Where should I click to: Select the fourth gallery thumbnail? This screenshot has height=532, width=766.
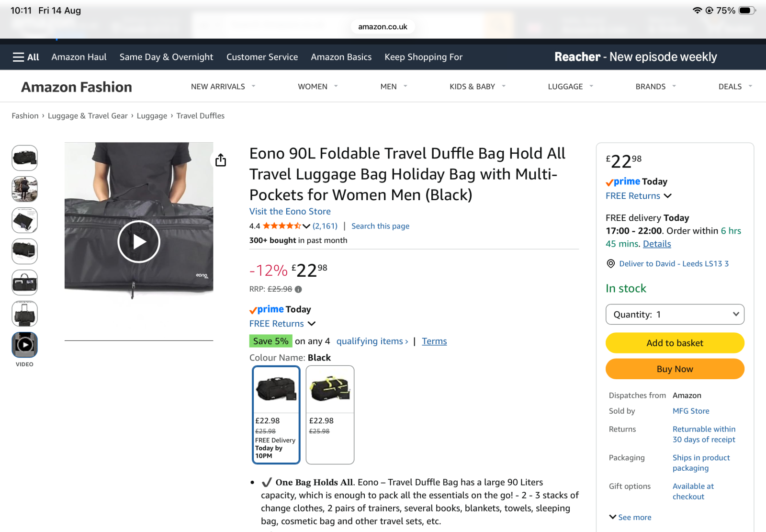click(x=24, y=251)
